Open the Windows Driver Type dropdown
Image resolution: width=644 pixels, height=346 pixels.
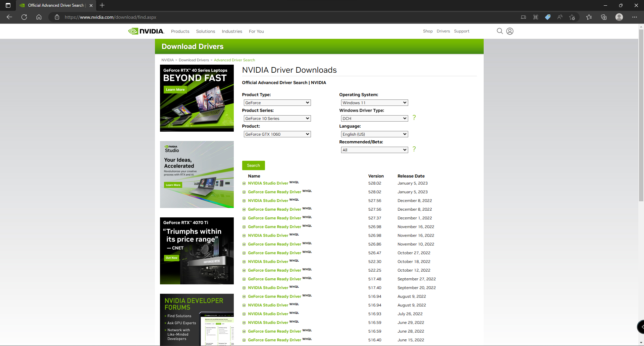[x=374, y=119]
